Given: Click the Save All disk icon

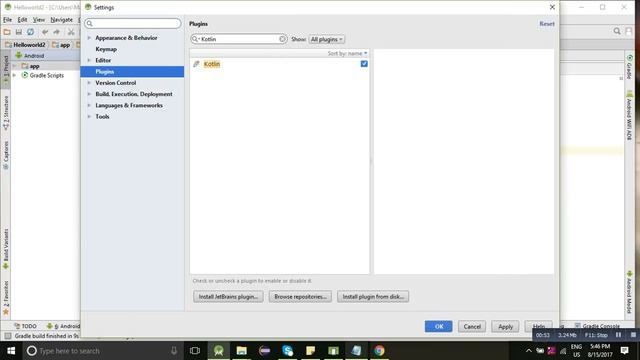Looking at the screenshot, I should (x=19, y=32).
